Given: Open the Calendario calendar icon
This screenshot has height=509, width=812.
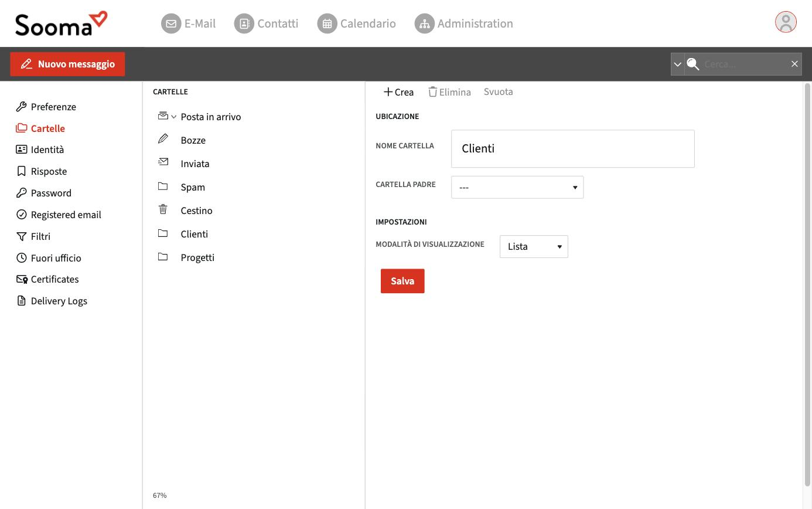Looking at the screenshot, I should point(327,23).
